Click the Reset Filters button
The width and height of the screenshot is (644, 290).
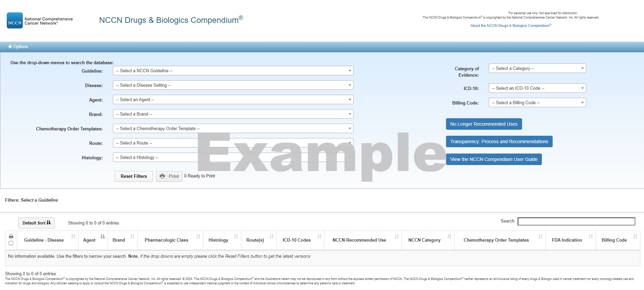[134, 176]
